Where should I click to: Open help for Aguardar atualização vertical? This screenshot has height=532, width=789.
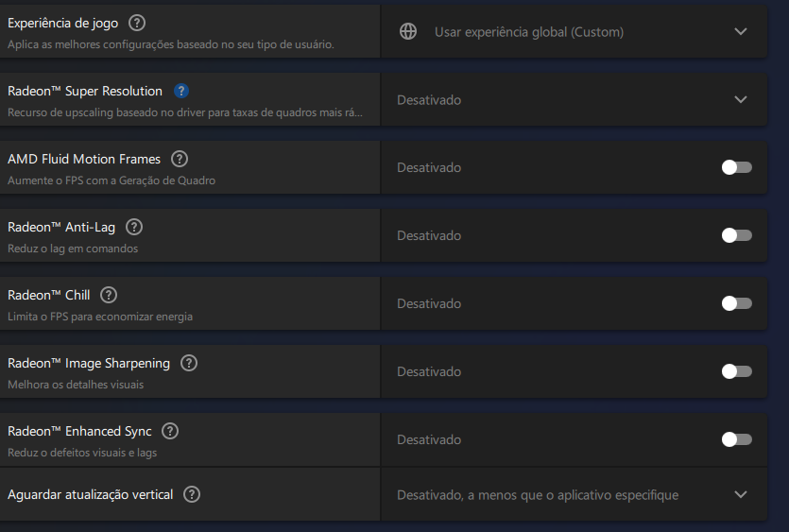click(x=192, y=494)
